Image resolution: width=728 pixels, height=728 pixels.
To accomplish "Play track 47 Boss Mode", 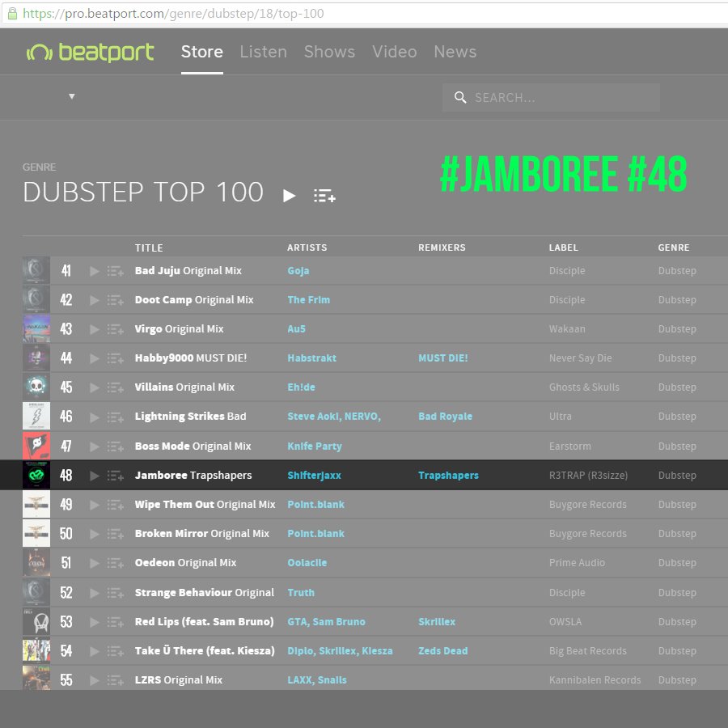I will tap(95, 447).
